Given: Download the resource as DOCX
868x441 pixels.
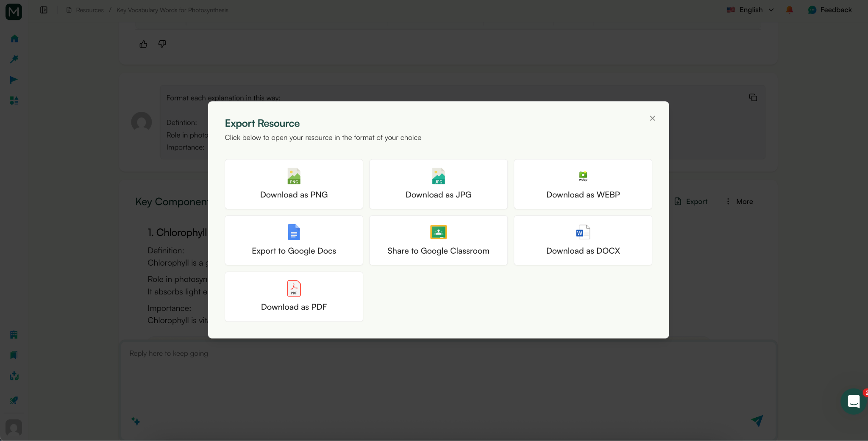Looking at the screenshot, I should click(582, 240).
